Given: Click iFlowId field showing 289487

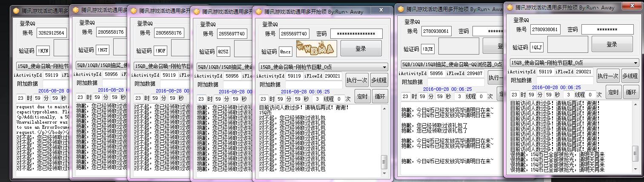Looking at the screenshot, I should 475,73.
